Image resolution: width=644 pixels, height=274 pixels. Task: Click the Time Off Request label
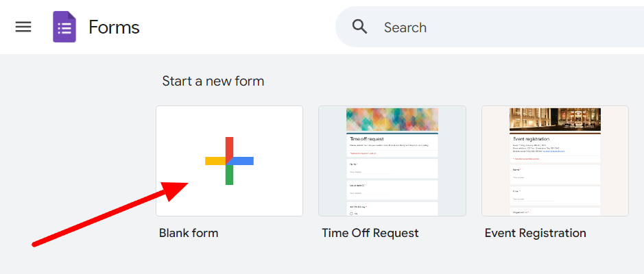coord(370,233)
